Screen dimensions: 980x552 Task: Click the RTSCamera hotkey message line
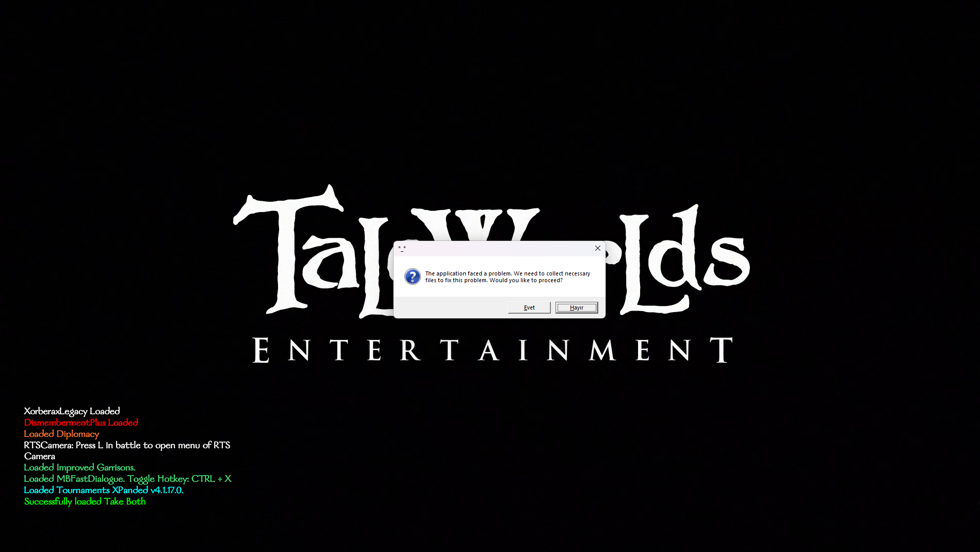coord(127,450)
